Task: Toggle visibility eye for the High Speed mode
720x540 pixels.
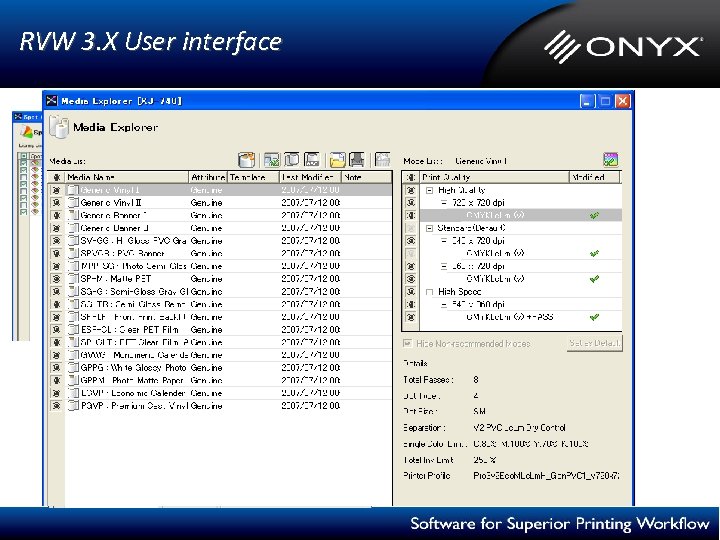Action: 411,292
